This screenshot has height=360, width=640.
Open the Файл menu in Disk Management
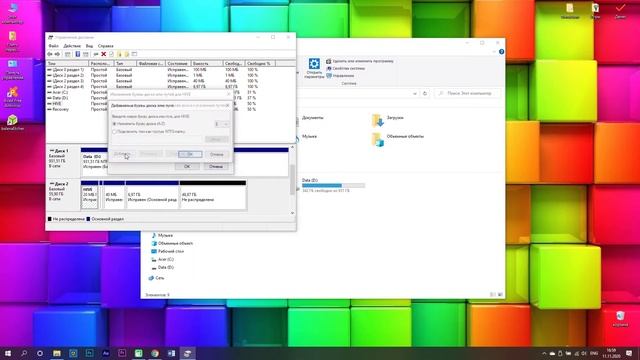point(53,46)
